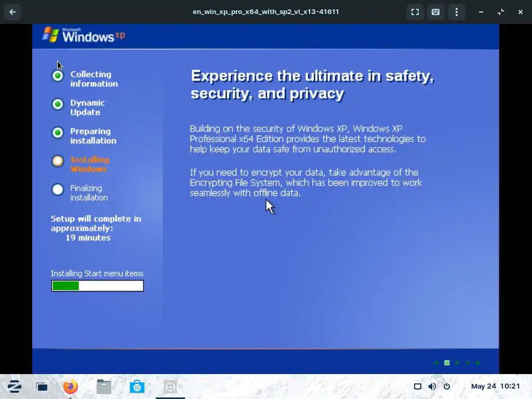This screenshot has width=532, height=399.
Task: Select the Boxes app in the taskbar
Action: point(170,387)
